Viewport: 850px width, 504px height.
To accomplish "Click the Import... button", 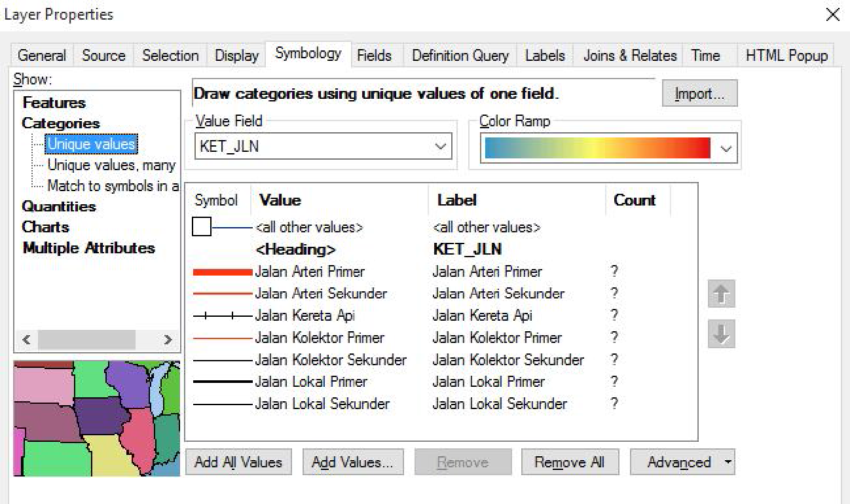I will (700, 94).
